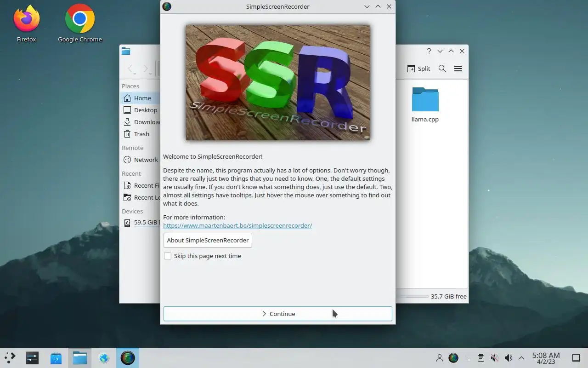The width and height of the screenshot is (588, 368).
Task: Select Network under Remote
Action: (140, 160)
